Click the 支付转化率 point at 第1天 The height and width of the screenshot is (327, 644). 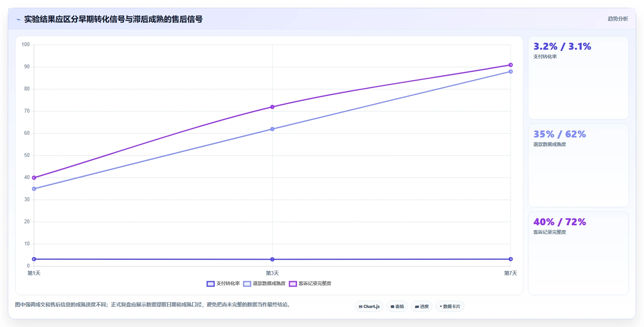pos(34,259)
